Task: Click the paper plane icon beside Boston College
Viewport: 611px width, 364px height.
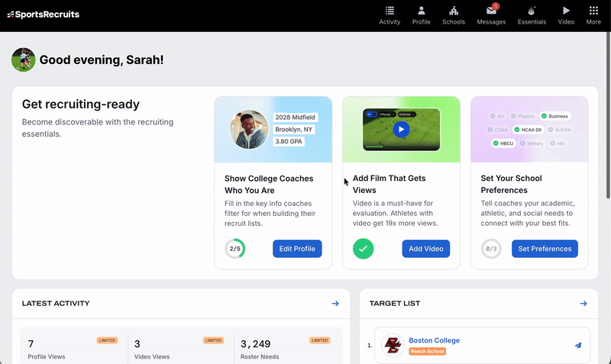Action: pos(578,345)
